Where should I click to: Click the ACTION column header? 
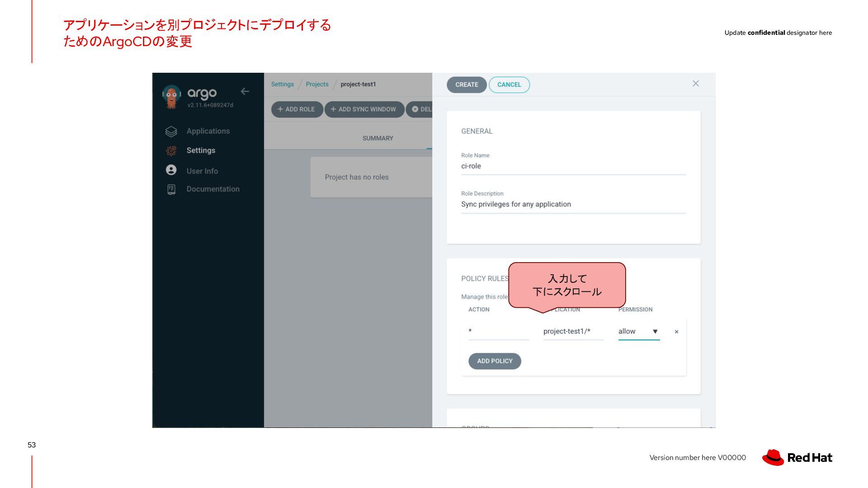[479, 310]
